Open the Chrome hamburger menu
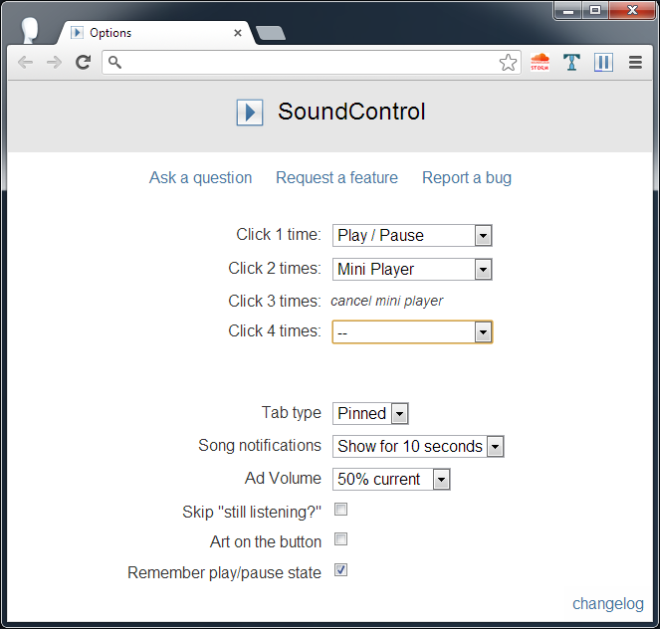Image resolution: width=660 pixels, height=629 pixels. click(x=635, y=63)
